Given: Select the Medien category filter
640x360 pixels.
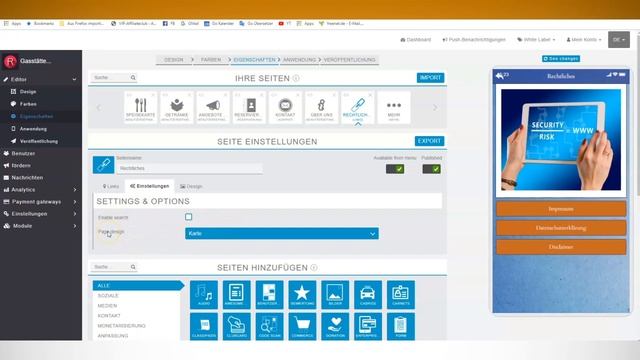Looking at the screenshot, I should tap(107, 306).
